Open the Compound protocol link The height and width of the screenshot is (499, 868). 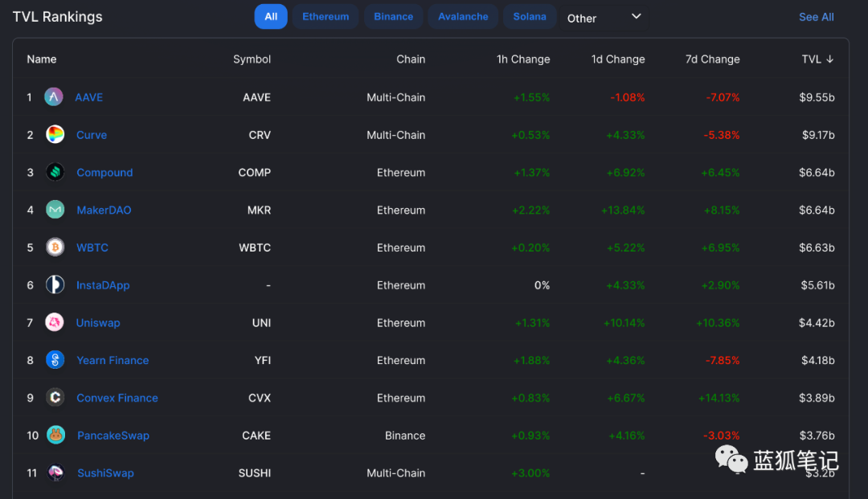[x=104, y=173]
